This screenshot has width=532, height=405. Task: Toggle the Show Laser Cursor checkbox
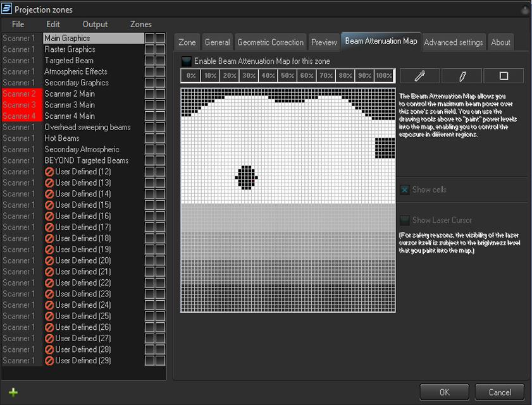tap(405, 220)
